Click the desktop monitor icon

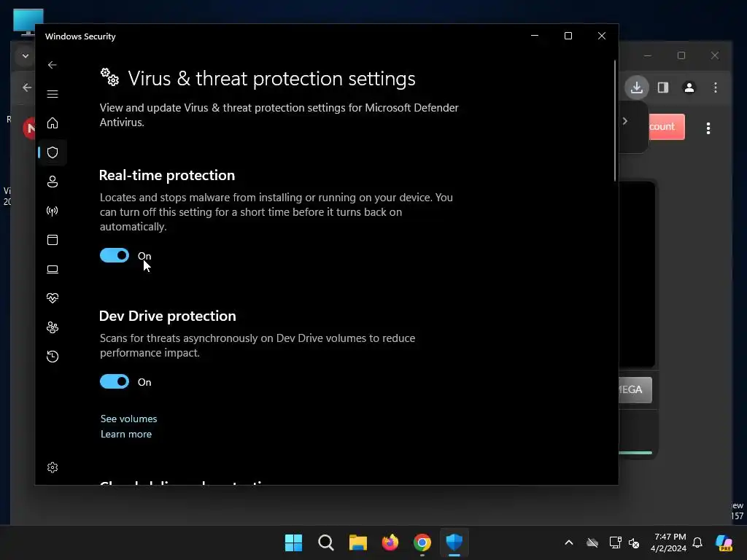(x=28, y=21)
